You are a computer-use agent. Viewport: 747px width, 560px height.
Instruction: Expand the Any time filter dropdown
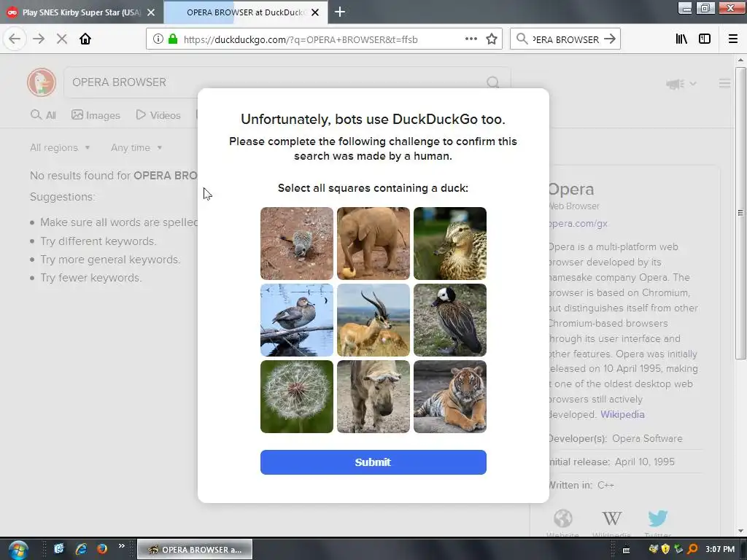click(136, 147)
